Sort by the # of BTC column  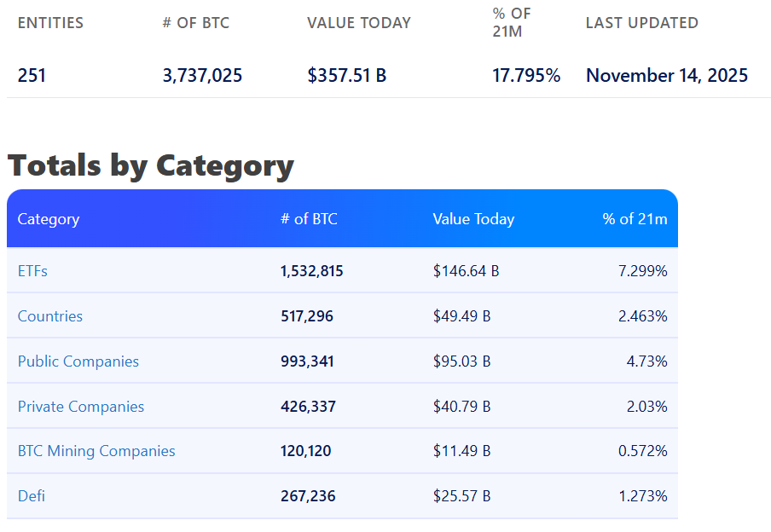(x=309, y=219)
